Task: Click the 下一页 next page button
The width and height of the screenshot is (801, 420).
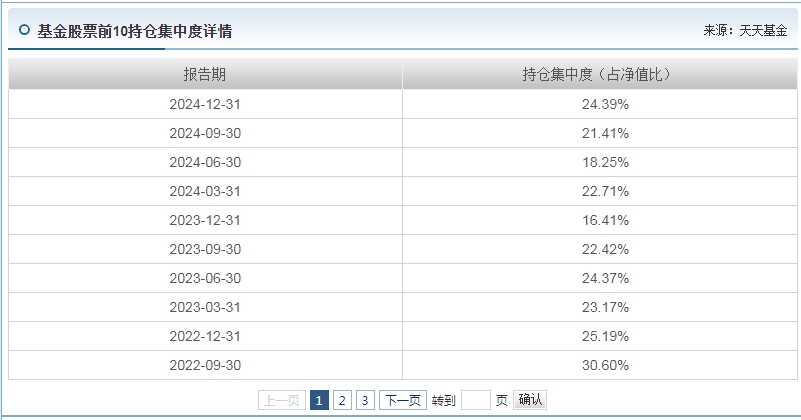Action: click(403, 400)
